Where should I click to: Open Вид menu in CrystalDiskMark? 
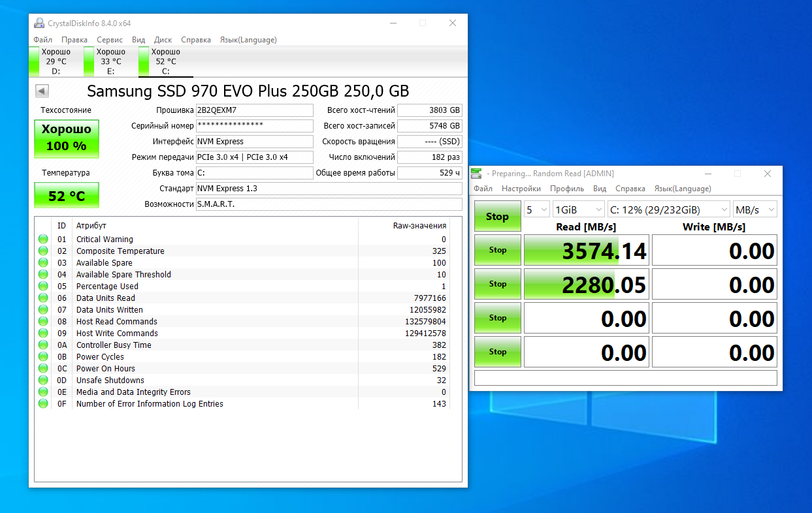600,189
